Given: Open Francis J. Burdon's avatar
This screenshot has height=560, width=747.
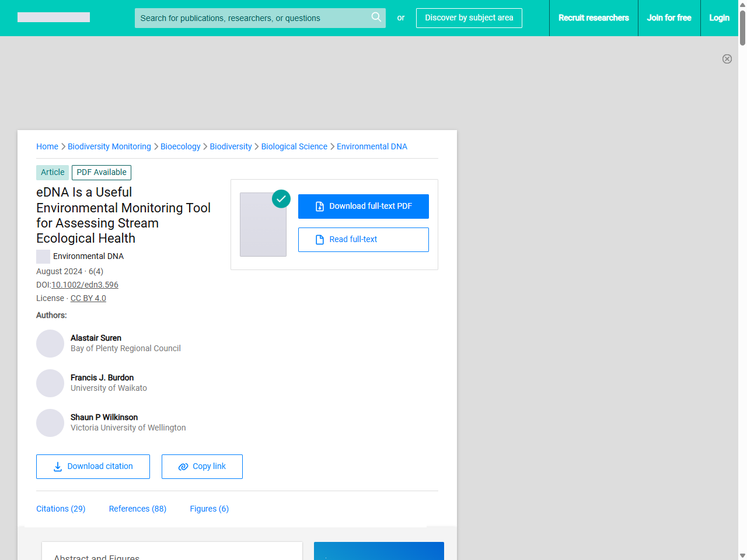Looking at the screenshot, I should 50,383.
